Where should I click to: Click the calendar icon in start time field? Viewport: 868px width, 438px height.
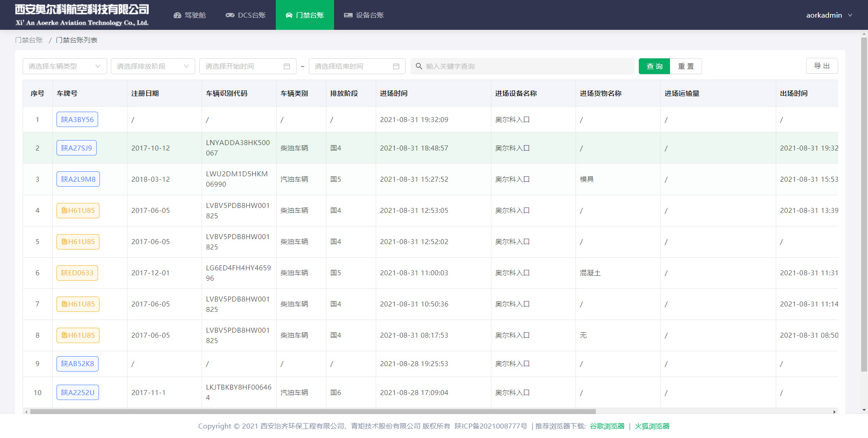[287, 66]
